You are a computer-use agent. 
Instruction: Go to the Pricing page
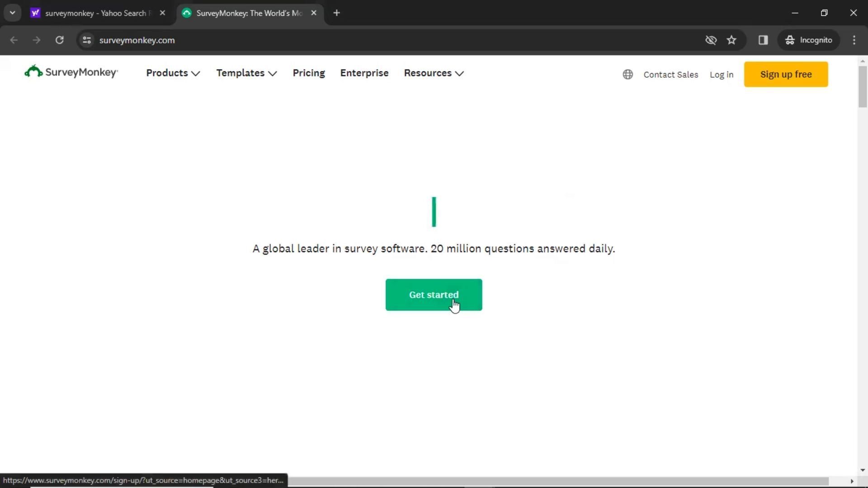tap(309, 73)
